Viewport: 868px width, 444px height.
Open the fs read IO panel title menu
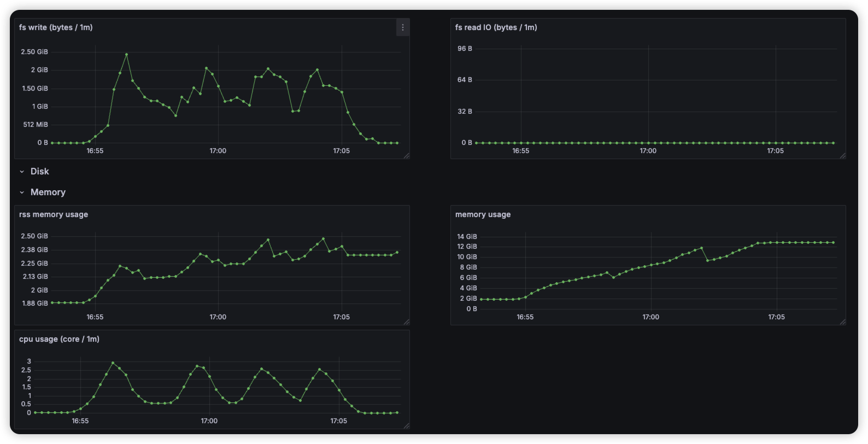point(496,27)
